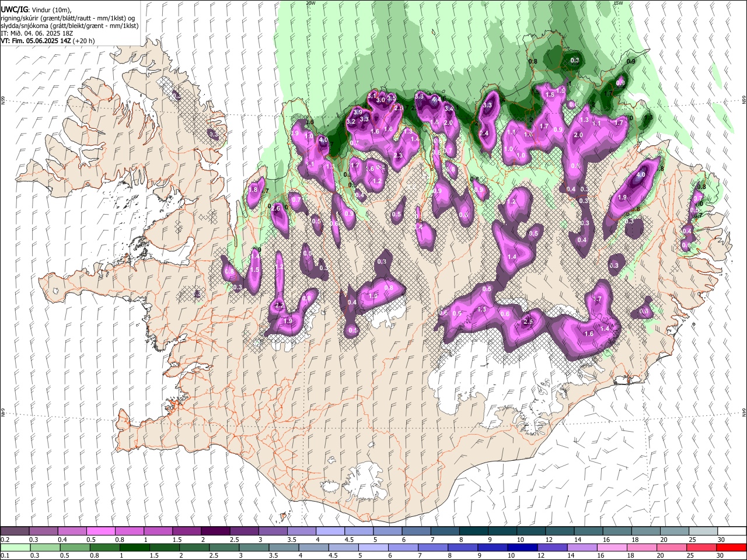
Task: Click the "30" label on snow scale
Action: pyautogui.click(x=721, y=540)
